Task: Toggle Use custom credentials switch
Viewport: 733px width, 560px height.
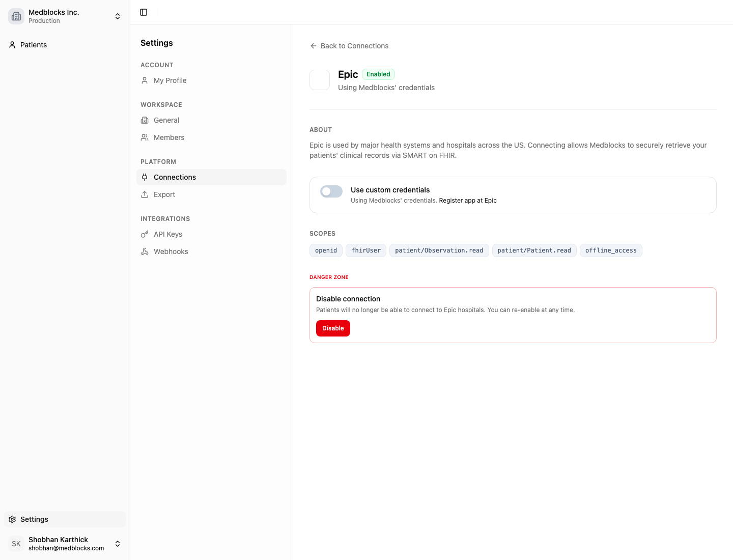Action: tap(331, 191)
